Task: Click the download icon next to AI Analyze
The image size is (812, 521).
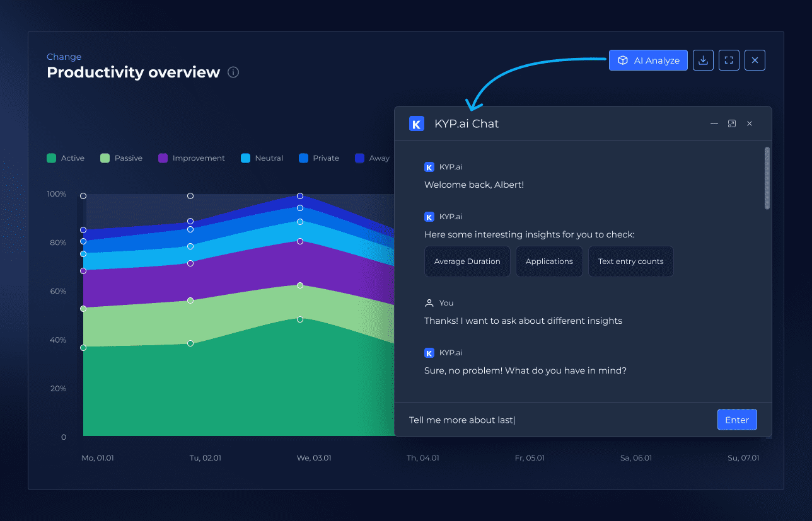Action: point(703,60)
